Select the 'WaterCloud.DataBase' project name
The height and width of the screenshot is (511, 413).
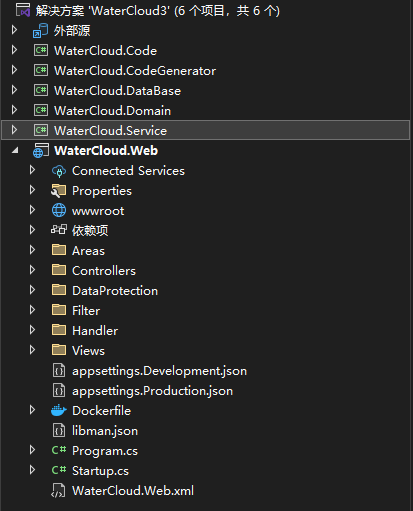(x=118, y=91)
